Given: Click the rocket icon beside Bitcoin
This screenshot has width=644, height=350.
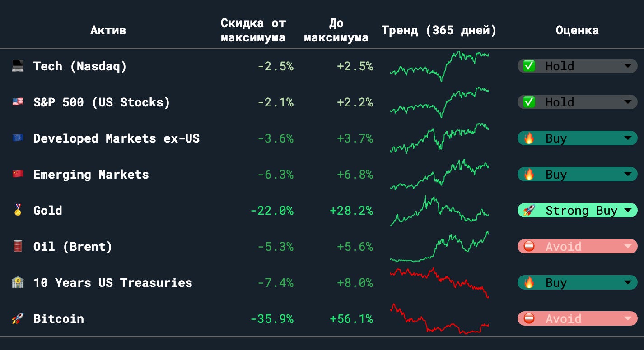Looking at the screenshot, I should 18,319.
